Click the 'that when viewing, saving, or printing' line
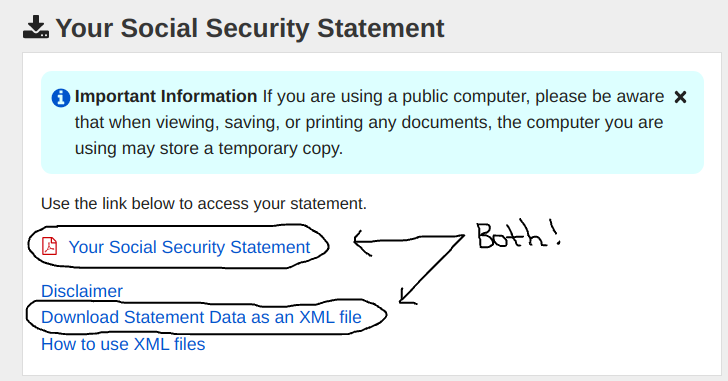Screen dimensions: 728x381 click(219, 123)
